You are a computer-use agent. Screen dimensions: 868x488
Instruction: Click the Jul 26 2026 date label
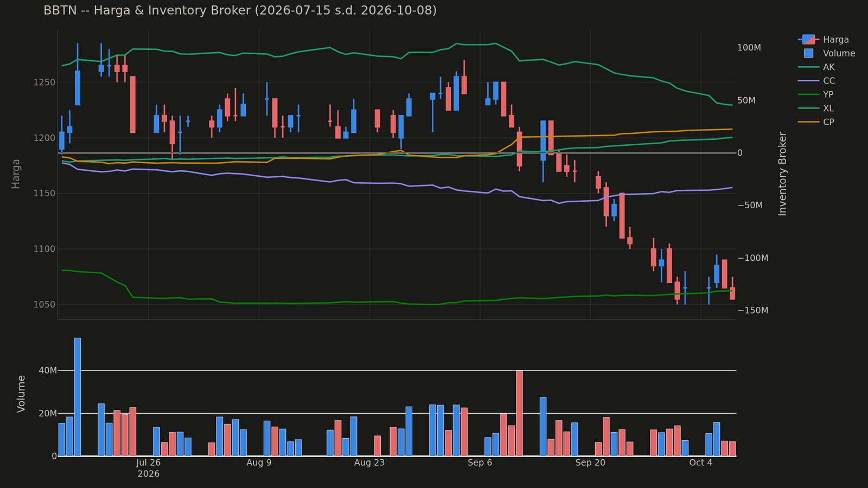pos(148,468)
